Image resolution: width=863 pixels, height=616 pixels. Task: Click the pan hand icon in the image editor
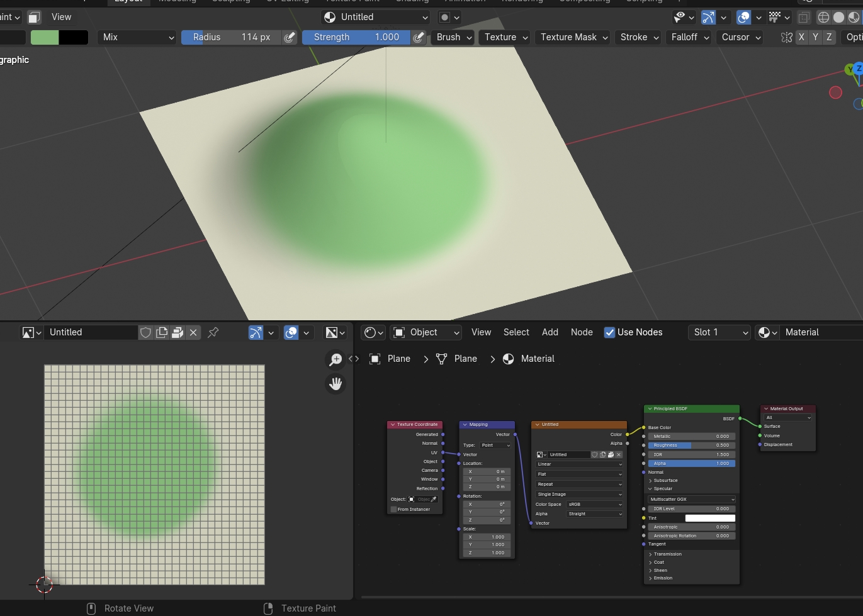[x=336, y=383]
